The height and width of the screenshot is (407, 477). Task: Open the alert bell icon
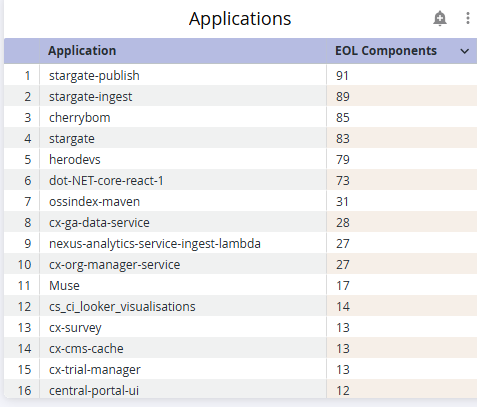click(440, 18)
